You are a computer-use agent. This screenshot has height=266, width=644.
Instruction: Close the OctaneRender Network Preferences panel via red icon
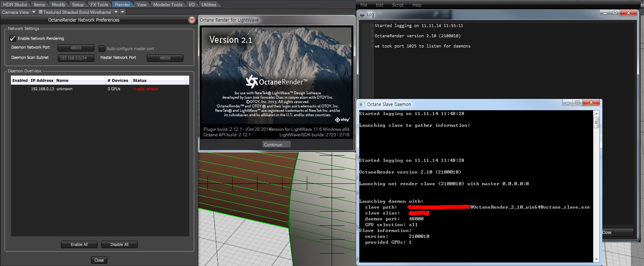(192, 20)
